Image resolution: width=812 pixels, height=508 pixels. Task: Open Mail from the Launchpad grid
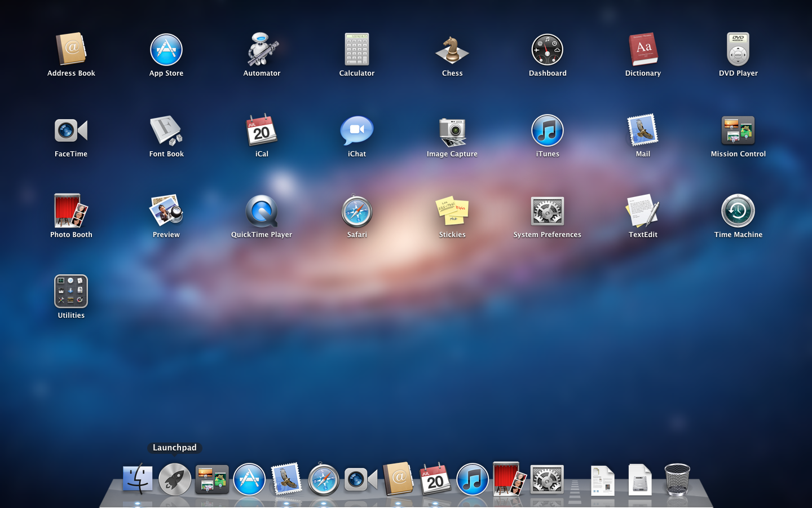tap(643, 130)
